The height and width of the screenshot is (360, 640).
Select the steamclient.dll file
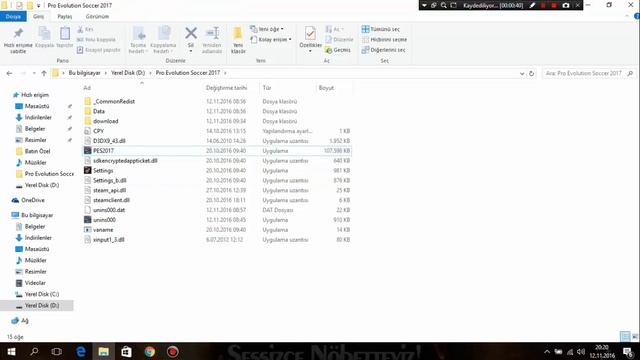pos(216,200)
